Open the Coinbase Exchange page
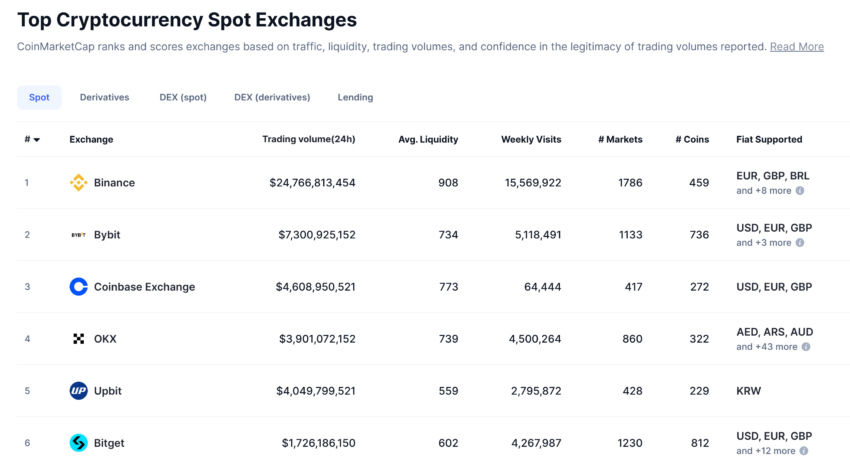850x467 pixels. pyautogui.click(x=144, y=287)
